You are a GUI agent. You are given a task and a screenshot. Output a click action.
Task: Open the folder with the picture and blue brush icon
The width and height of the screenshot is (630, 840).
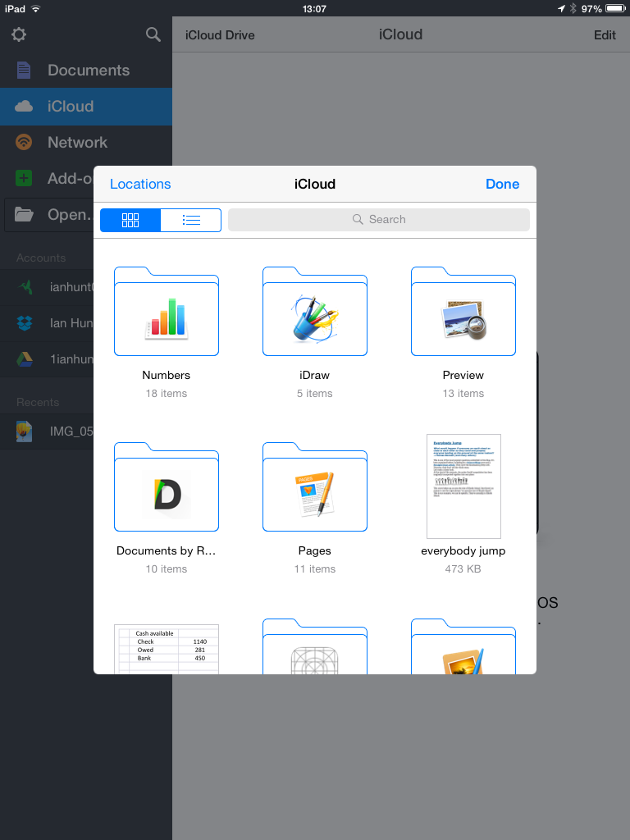463,646
